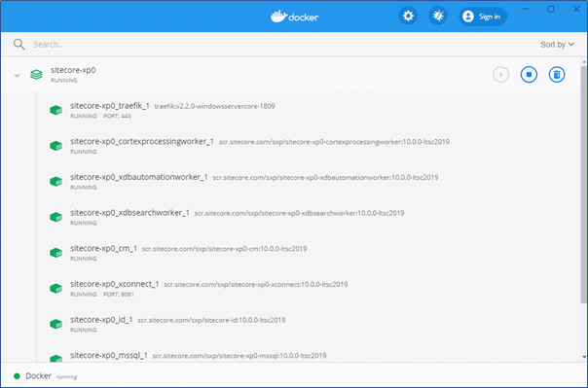
Task: Click the scrollbar up arrow
Action: tap(584, 61)
